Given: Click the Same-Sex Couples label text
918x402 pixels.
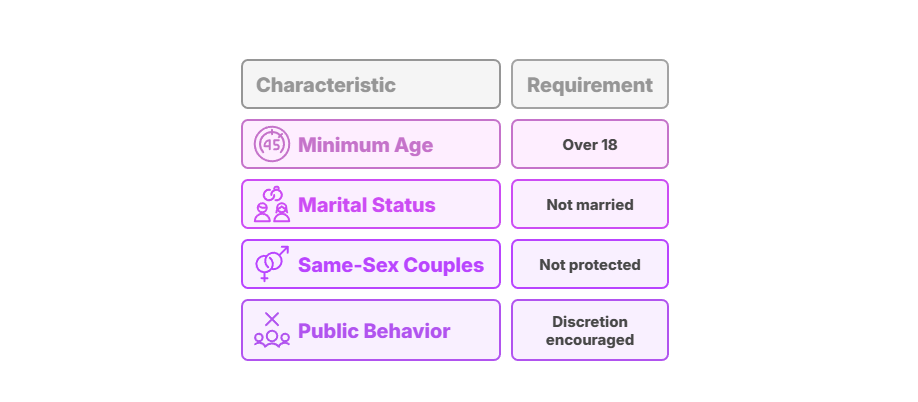Looking at the screenshot, I should pyautogui.click(x=391, y=265).
